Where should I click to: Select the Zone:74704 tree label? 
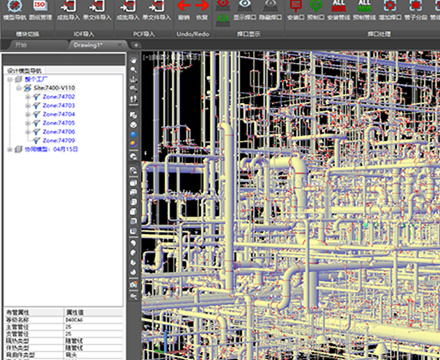point(59,114)
